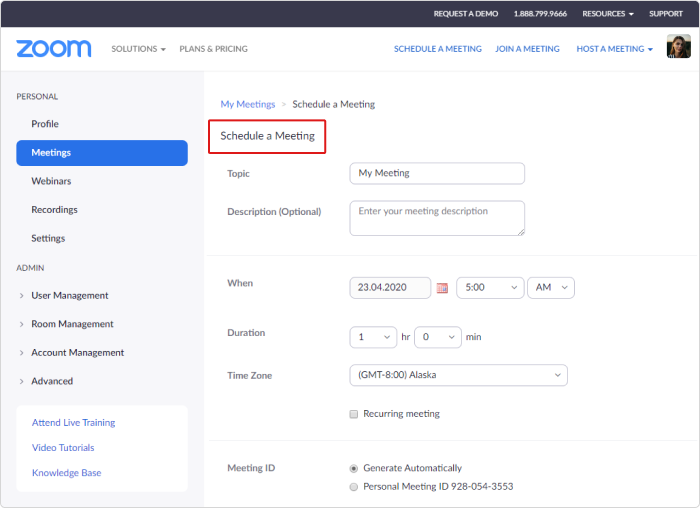Enable the Recurring meeting checkbox
The height and width of the screenshot is (508, 700).
click(354, 414)
